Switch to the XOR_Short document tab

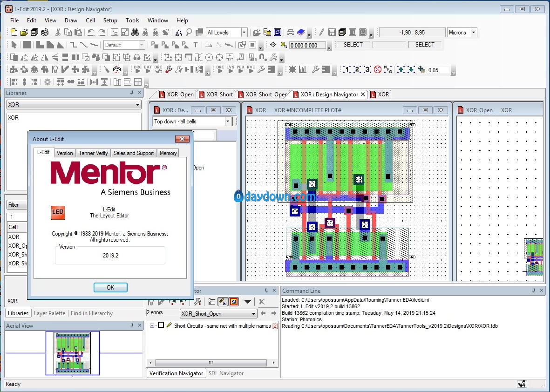click(x=216, y=95)
